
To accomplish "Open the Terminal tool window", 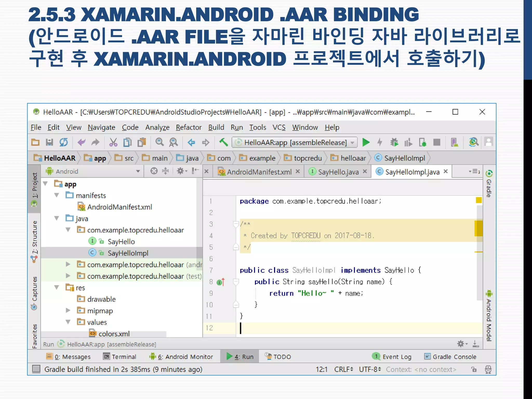I will pos(120,357).
